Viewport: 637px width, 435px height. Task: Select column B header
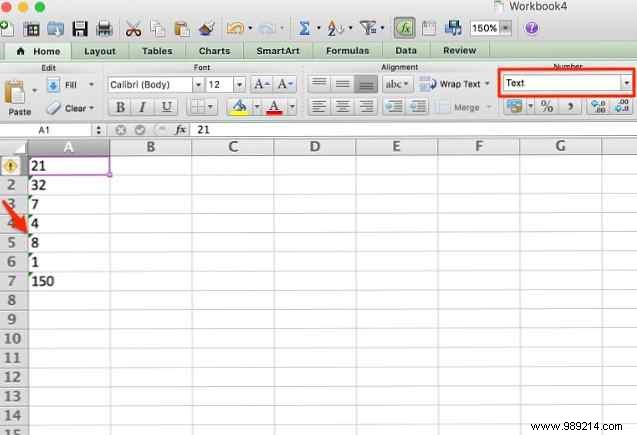[151, 146]
